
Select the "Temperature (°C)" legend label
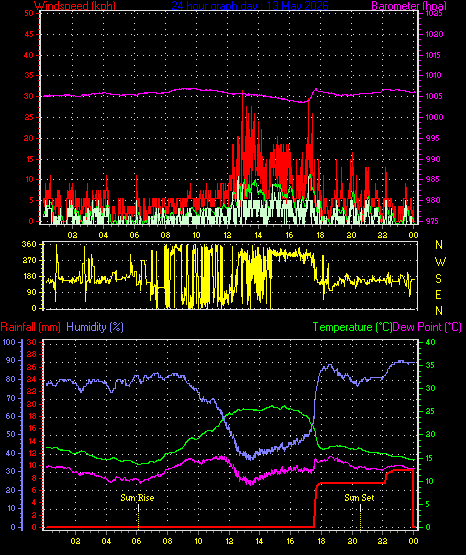tap(352, 327)
